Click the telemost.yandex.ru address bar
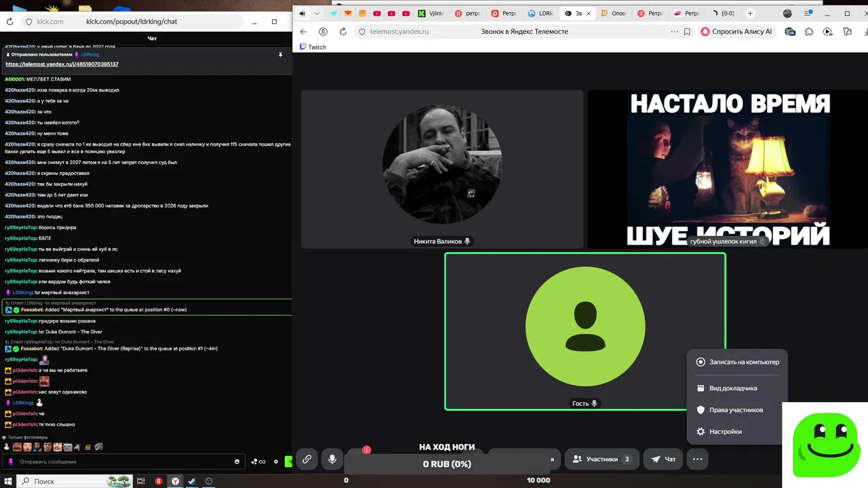This screenshot has height=488, width=868. [515, 31]
